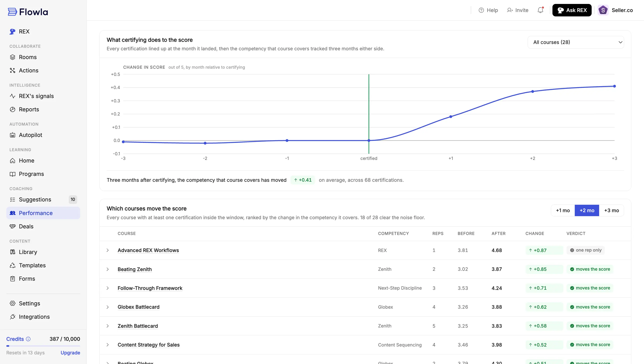Open Integrations via its plug icon
644x364 pixels.
click(x=12, y=317)
